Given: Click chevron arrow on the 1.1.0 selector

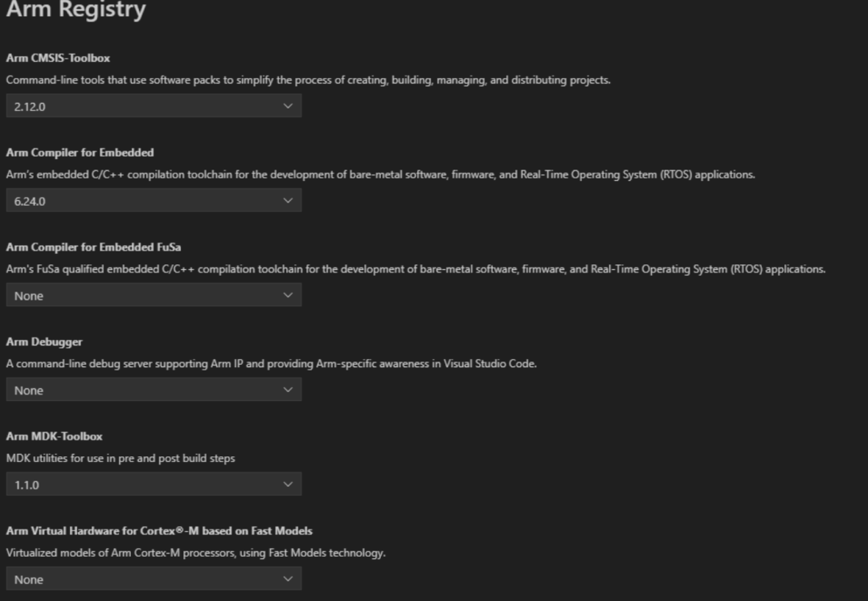Looking at the screenshot, I should tap(288, 484).
